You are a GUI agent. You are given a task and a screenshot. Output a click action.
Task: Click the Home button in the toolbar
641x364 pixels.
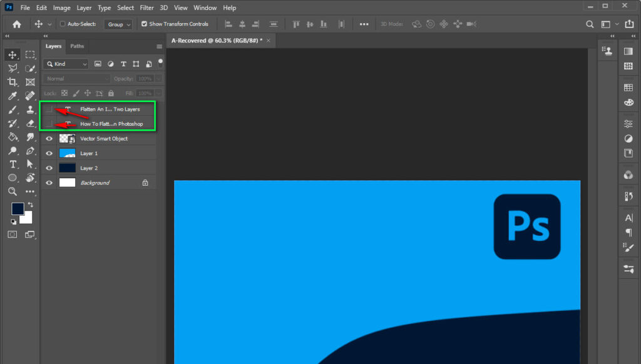coord(16,24)
